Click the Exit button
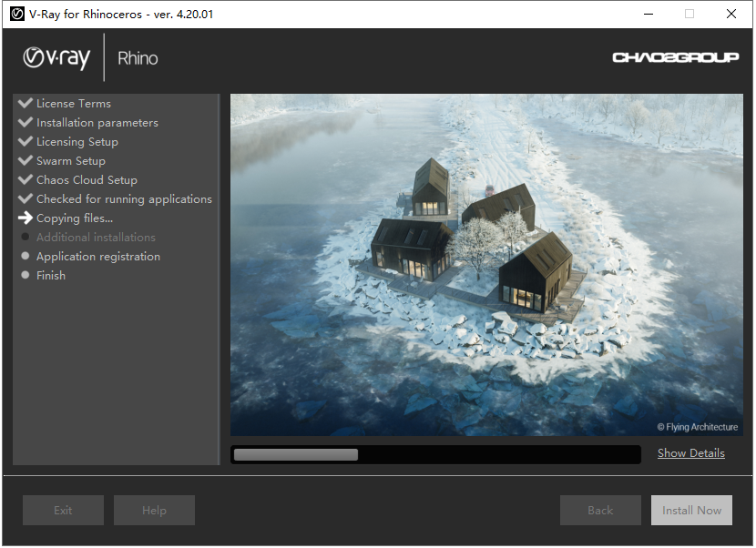The height and width of the screenshot is (548, 756). click(63, 510)
